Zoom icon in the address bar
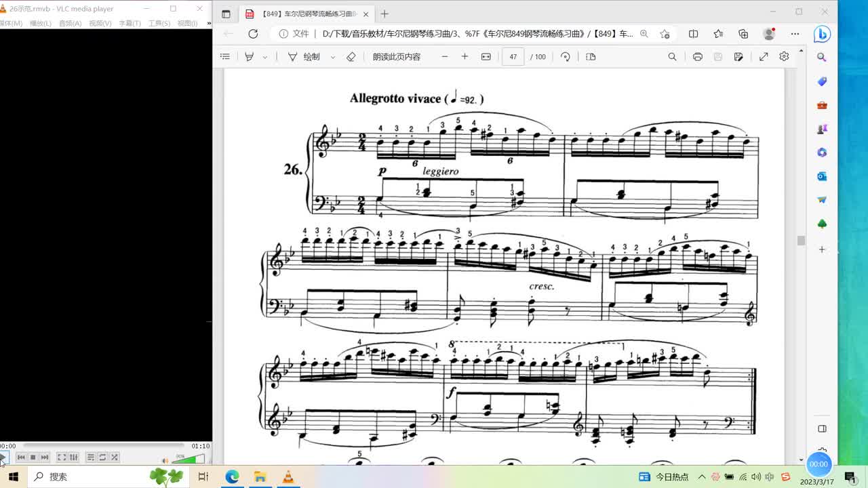Image resolution: width=868 pixels, height=488 pixels. coord(644,34)
